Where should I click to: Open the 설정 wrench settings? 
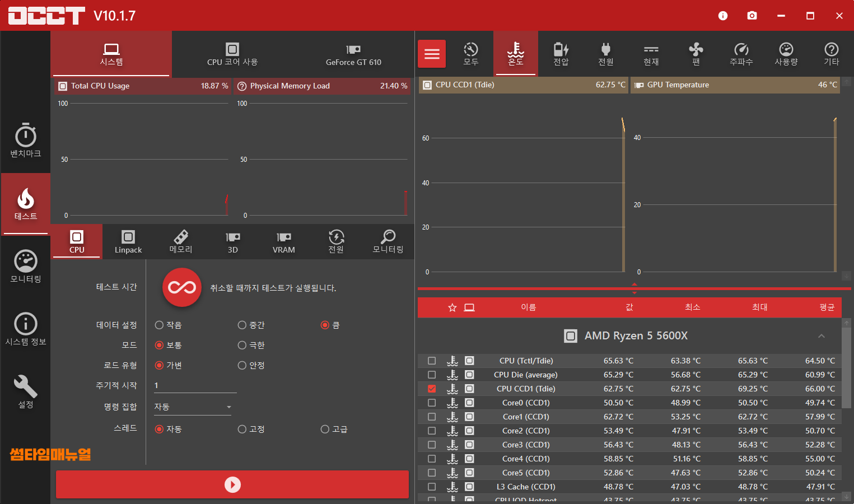click(26, 392)
